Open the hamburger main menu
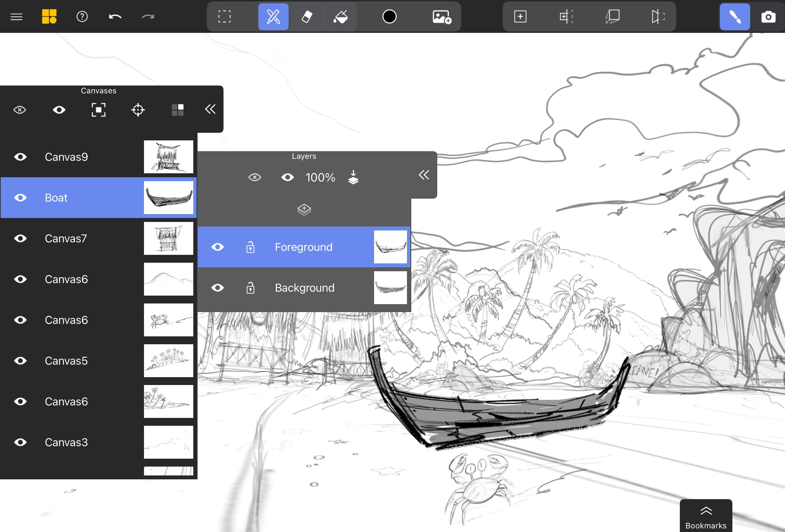The width and height of the screenshot is (785, 532). (16, 16)
